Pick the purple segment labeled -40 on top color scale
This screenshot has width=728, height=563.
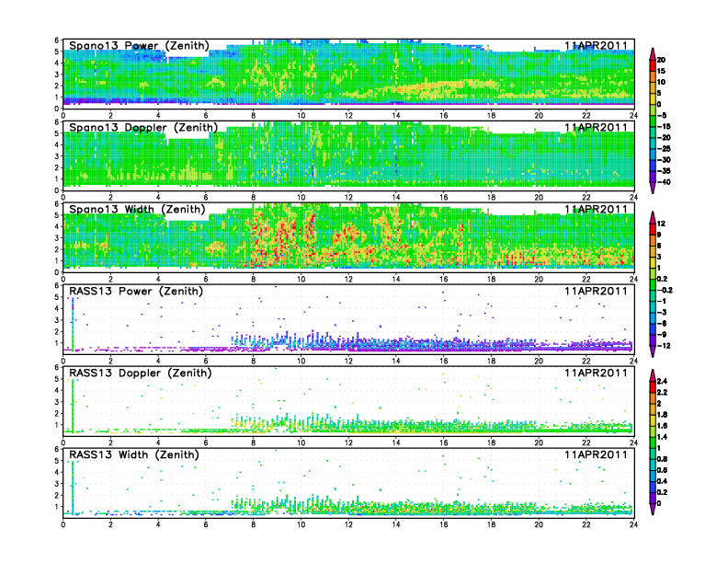tap(653, 177)
